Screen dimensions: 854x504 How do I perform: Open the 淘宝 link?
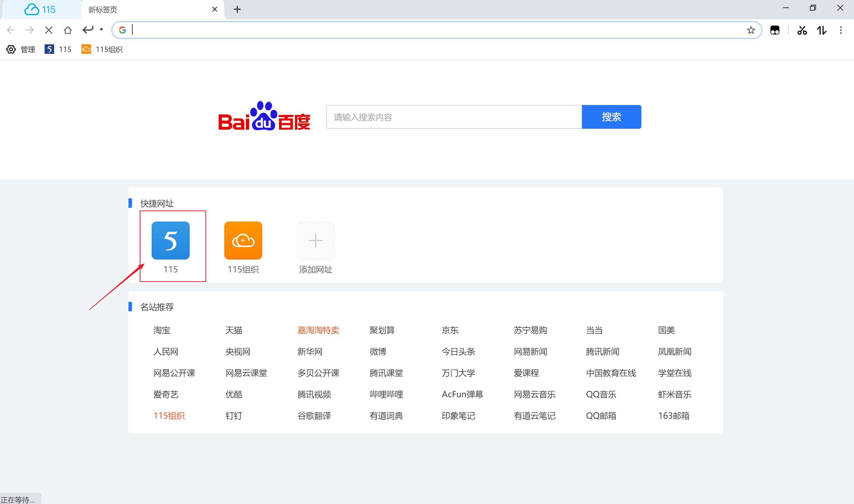click(162, 330)
